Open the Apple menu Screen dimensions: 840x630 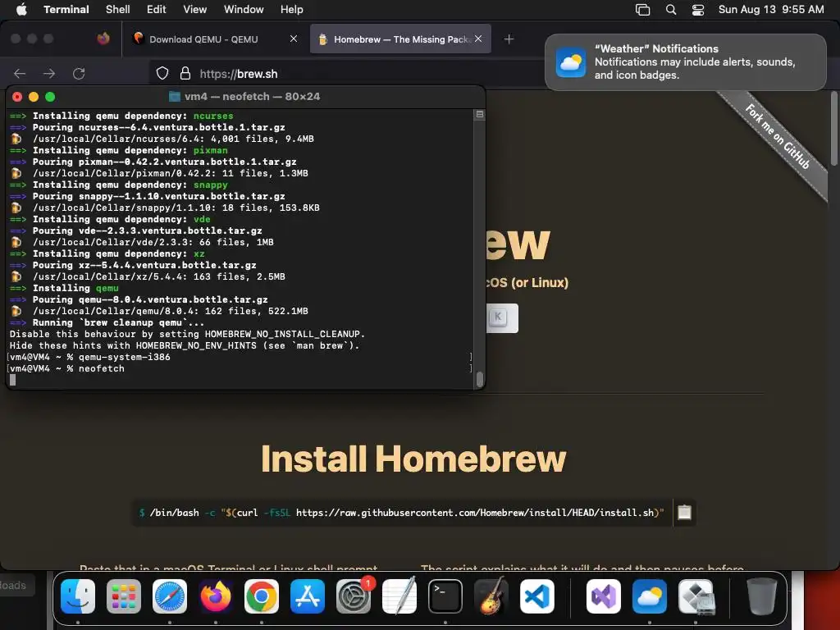tap(21, 9)
